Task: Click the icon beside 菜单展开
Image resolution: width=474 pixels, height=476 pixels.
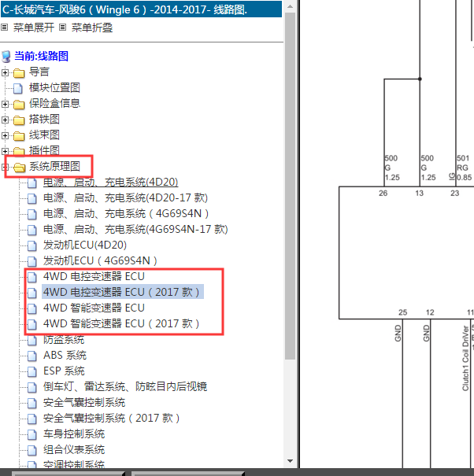Action: point(4,28)
